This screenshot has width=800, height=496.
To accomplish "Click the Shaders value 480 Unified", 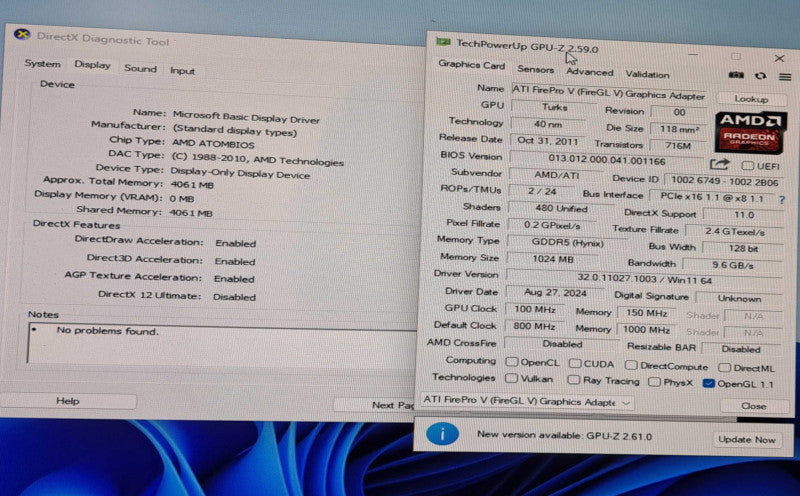I will click(x=561, y=209).
